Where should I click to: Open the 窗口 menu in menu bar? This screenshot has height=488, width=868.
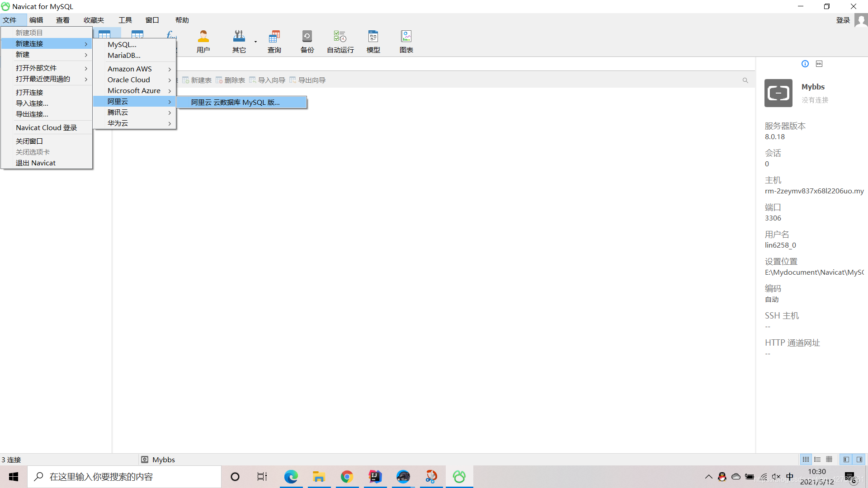pyautogui.click(x=152, y=20)
